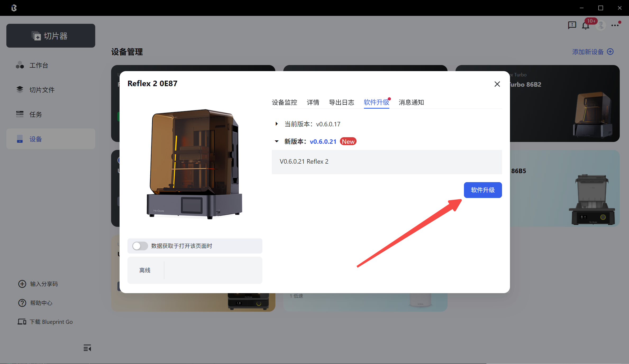Viewport: 629px width, 364px height.
Task: Minimize the Blueprint window
Action: [582, 8]
